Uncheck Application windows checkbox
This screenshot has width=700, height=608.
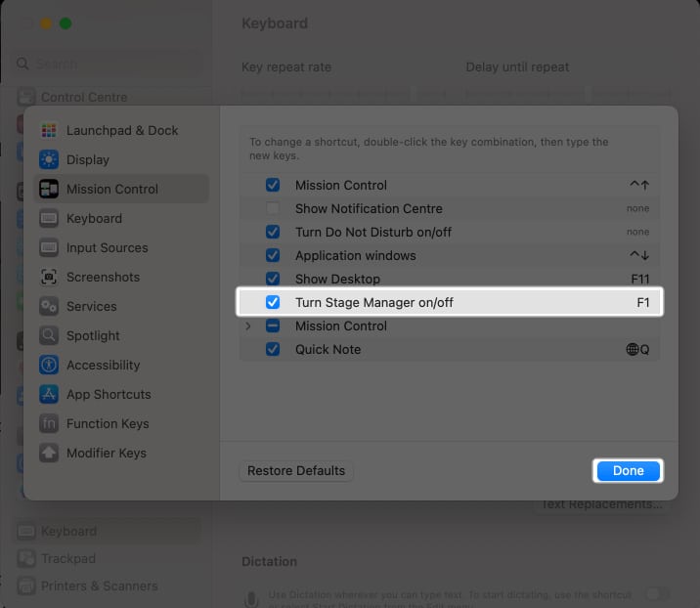tap(273, 255)
